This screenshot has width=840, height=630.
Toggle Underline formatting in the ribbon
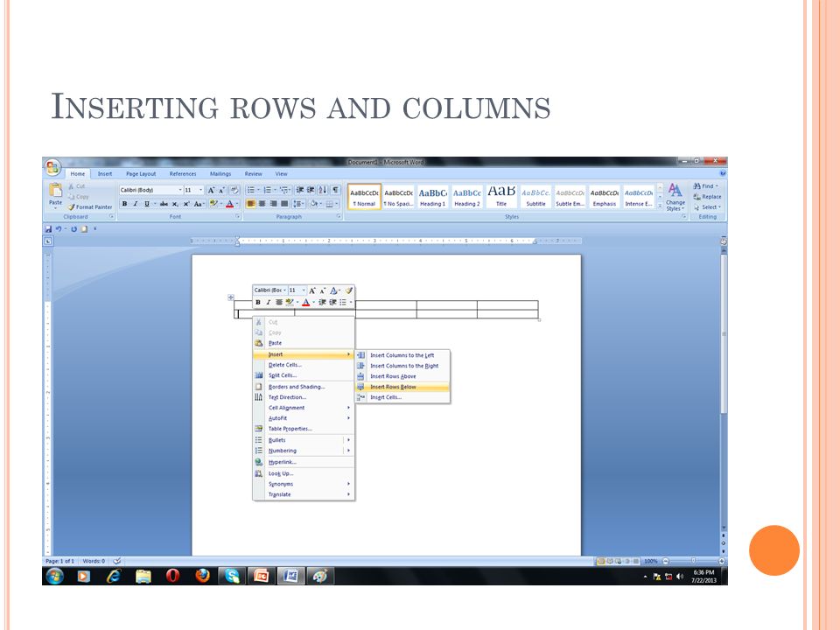point(146,204)
